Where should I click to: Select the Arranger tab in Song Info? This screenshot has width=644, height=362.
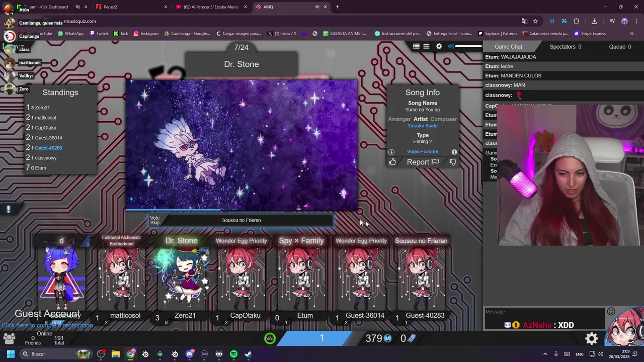point(399,119)
